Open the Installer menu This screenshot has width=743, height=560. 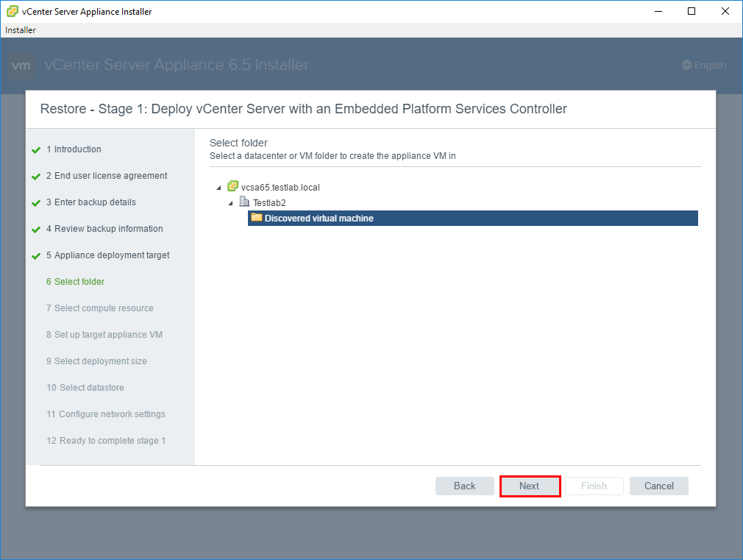click(21, 30)
